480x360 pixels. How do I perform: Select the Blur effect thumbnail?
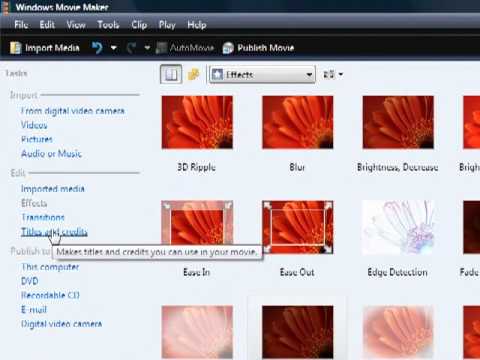click(298, 122)
